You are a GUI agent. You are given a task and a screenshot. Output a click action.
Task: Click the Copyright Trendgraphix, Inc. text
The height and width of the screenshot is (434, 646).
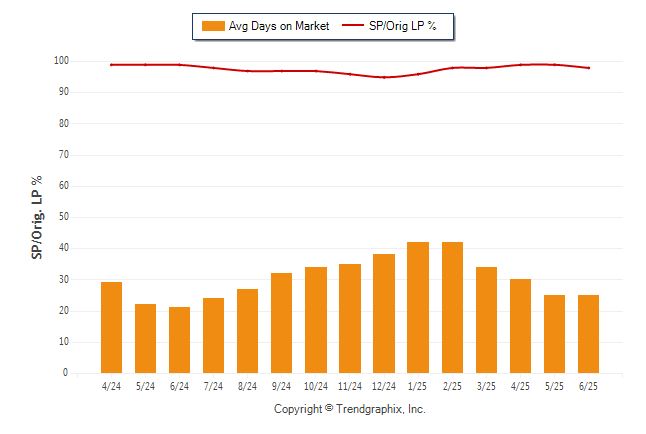coord(350,409)
